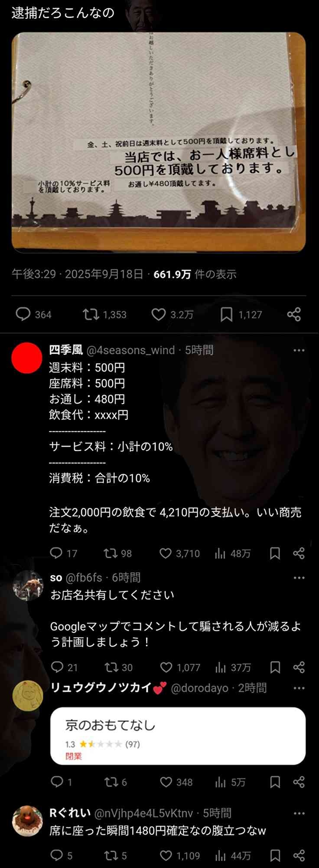Retweet the main post with 1,353 reposts
Image resolution: width=319 pixels, height=868 pixels.
104,314
